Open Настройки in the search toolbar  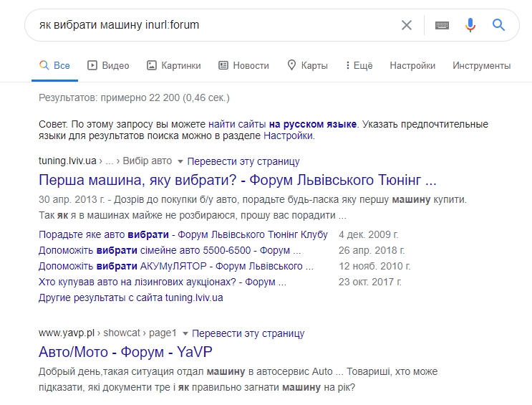click(x=412, y=65)
